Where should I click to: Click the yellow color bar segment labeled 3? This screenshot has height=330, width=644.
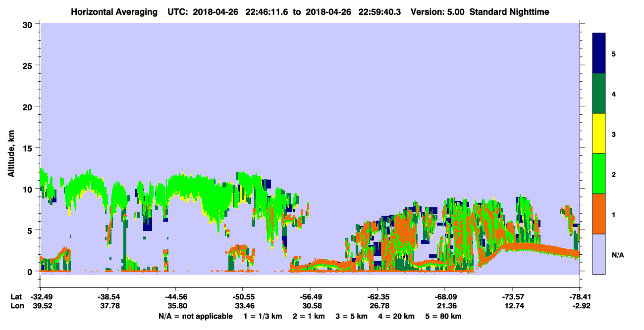pyautogui.click(x=598, y=134)
